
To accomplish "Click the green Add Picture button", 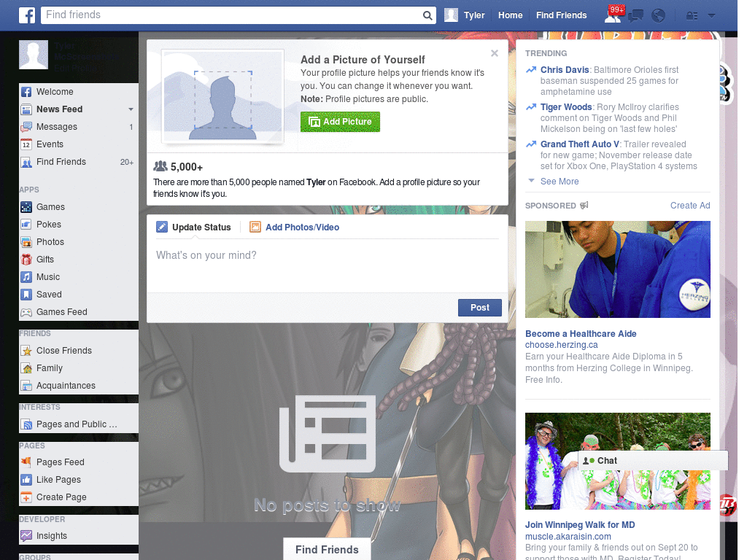I will (x=340, y=122).
